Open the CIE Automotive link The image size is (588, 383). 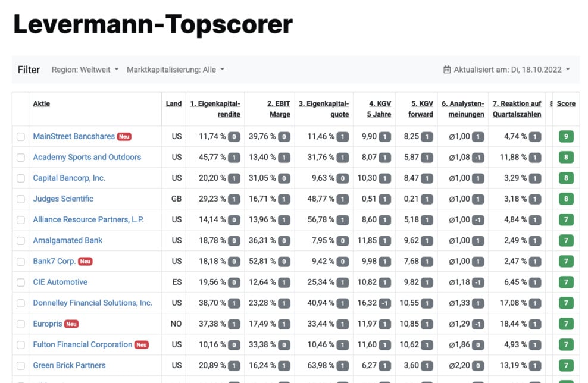60,282
